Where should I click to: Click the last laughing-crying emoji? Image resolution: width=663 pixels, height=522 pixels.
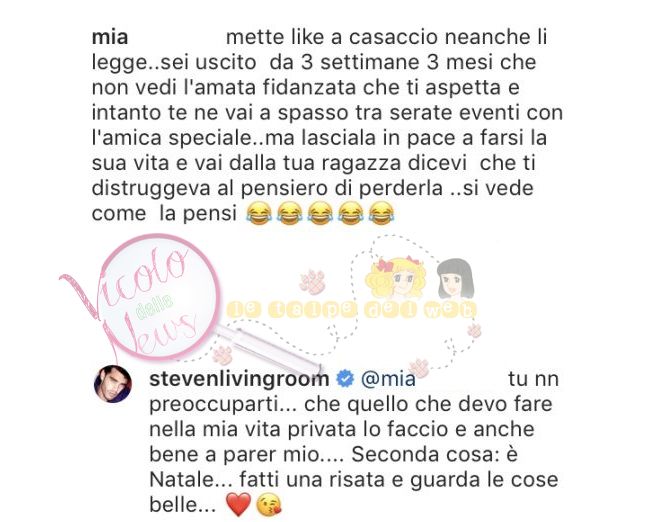pos(382,213)
